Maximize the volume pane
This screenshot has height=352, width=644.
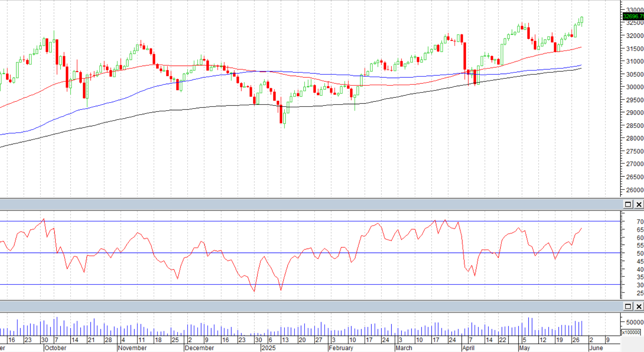pyautogui.click(x=628, y=307)
